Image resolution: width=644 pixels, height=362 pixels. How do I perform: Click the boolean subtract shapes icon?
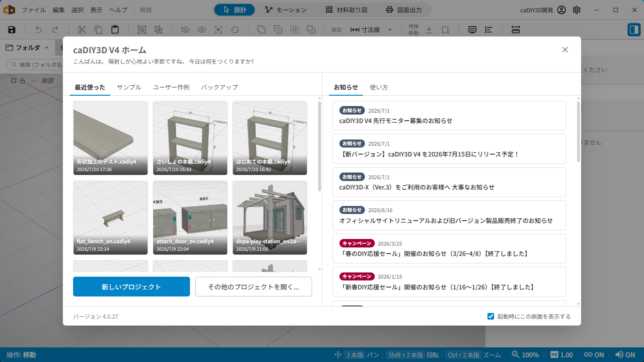click(x=278, y=30)
